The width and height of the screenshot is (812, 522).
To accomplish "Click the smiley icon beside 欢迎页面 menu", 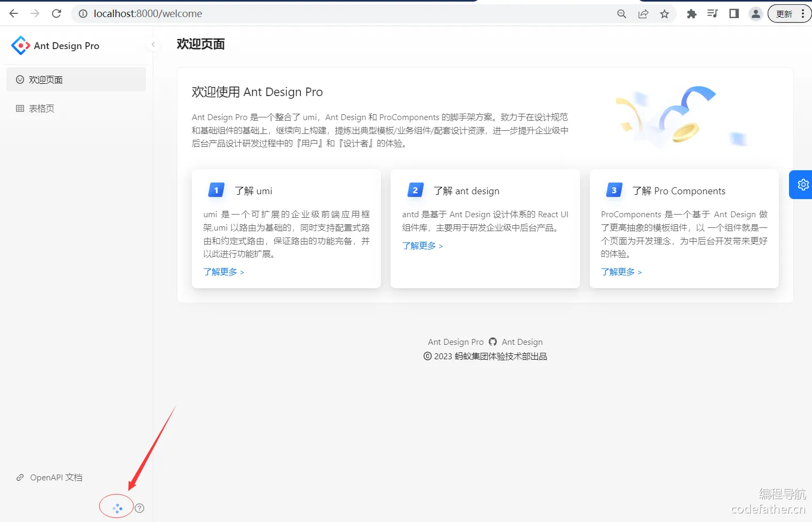I will [x=20, y=80].
